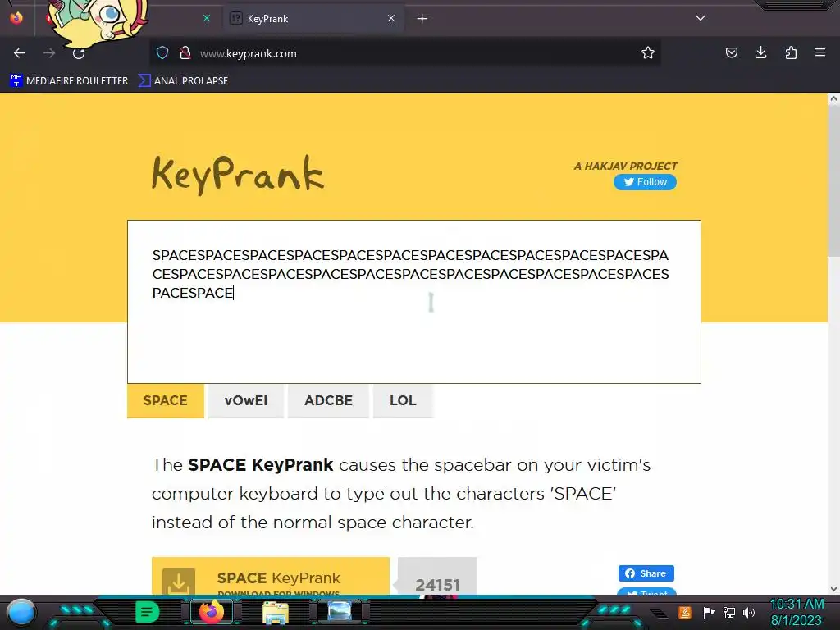
Task: Expand the list all tabs chevron
Action: [x=701, y=18]
